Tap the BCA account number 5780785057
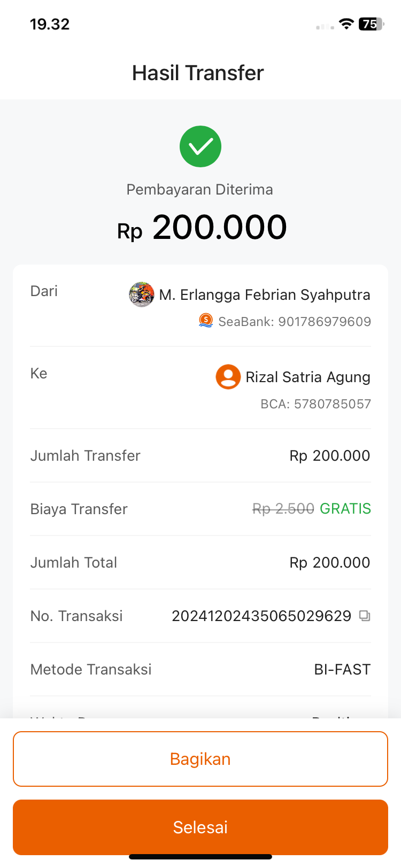 pyautogui.click(x=332, y=404)
